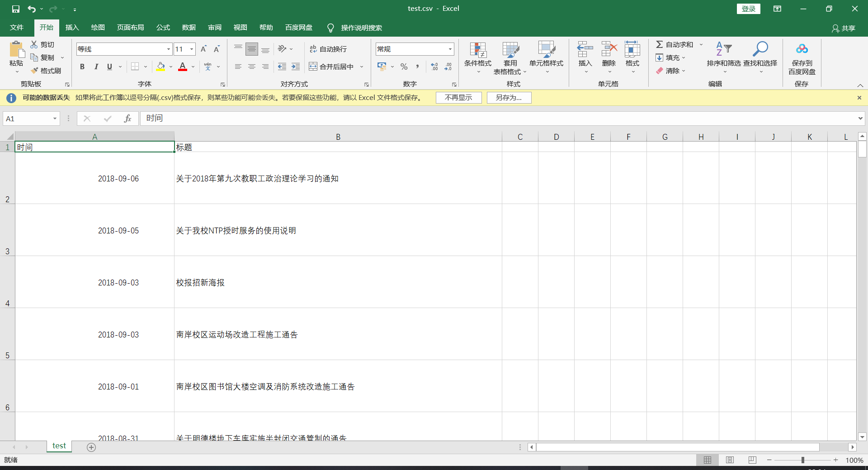Click the Insert Function fx icon

(x=128, y=119)
